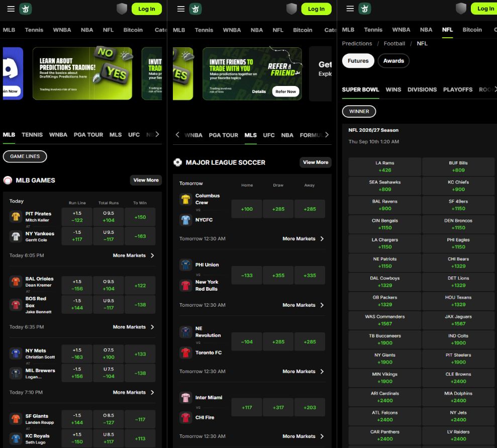Expand More Markets for Columbus Crew vs NYCFC
Viewport: 497px width, 448px height.
click(304, 238)
